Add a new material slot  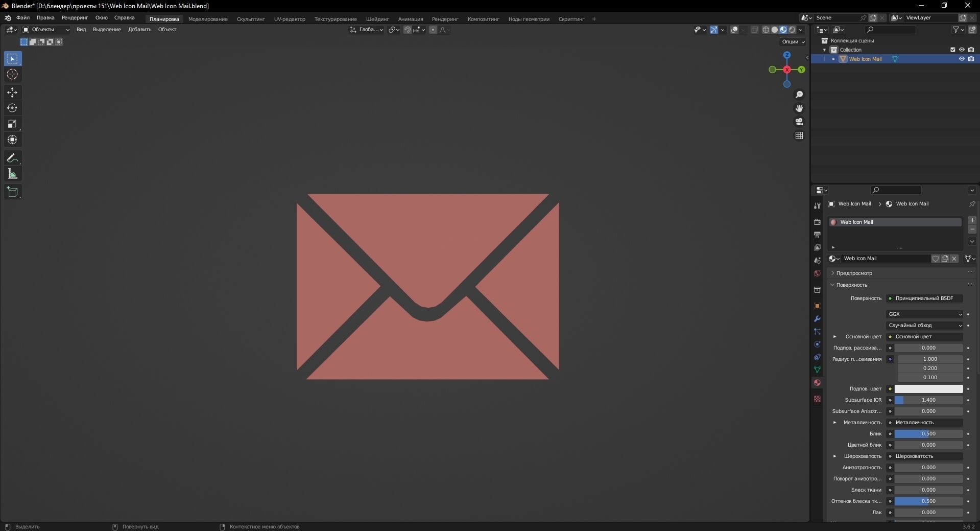pos(972,220)
